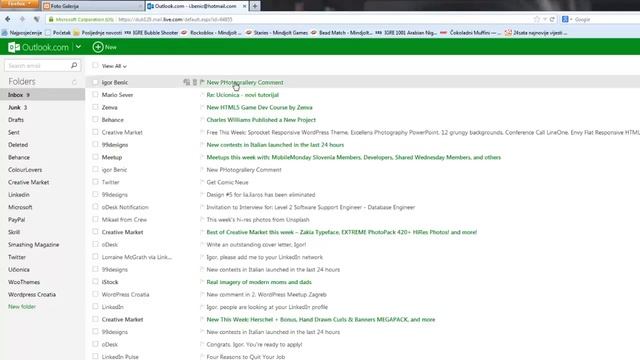Flag the Behance email
The image size is (640, 360).
coord(202,120)
